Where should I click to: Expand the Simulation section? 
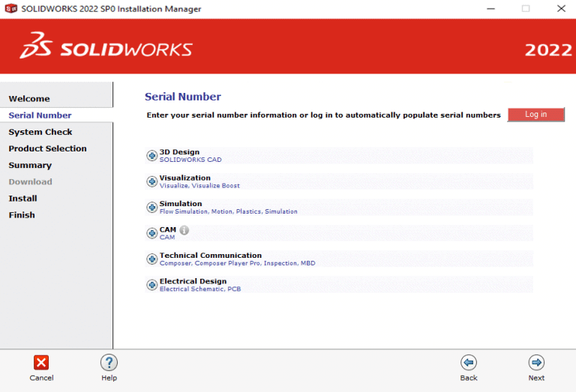click(x=151, y=208)
